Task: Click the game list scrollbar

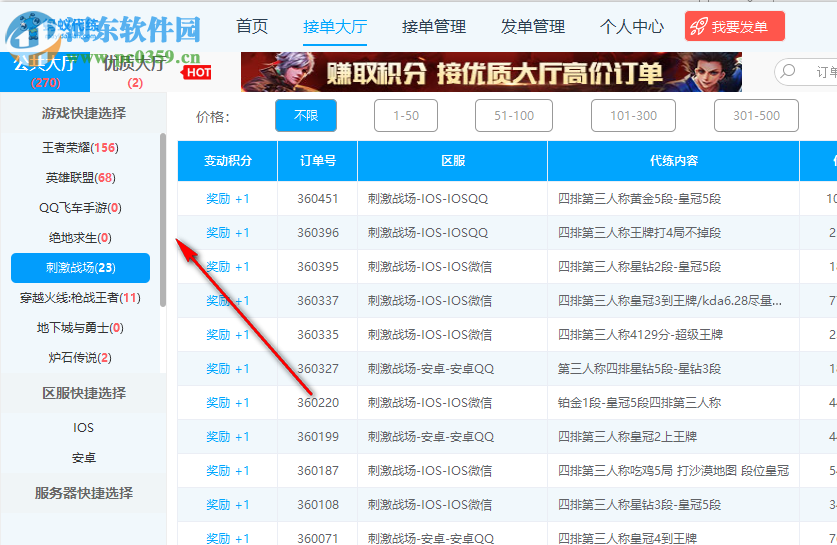Action: [163, 220]
